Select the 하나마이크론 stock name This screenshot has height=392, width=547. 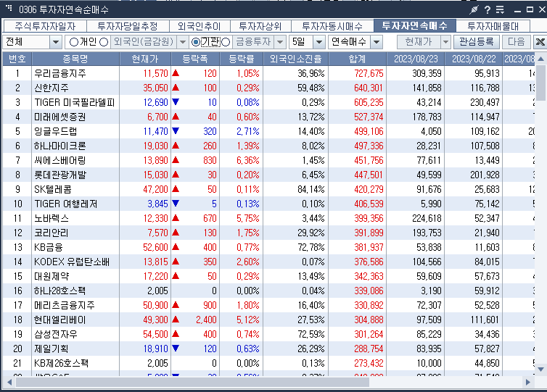[60, 146]
